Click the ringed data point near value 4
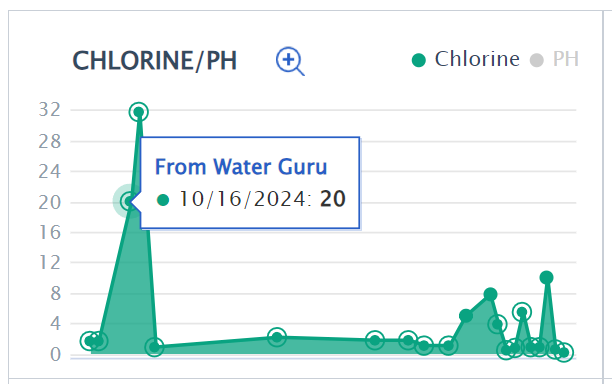Viewport: 612px width, 384px height. tap(497, 324)
